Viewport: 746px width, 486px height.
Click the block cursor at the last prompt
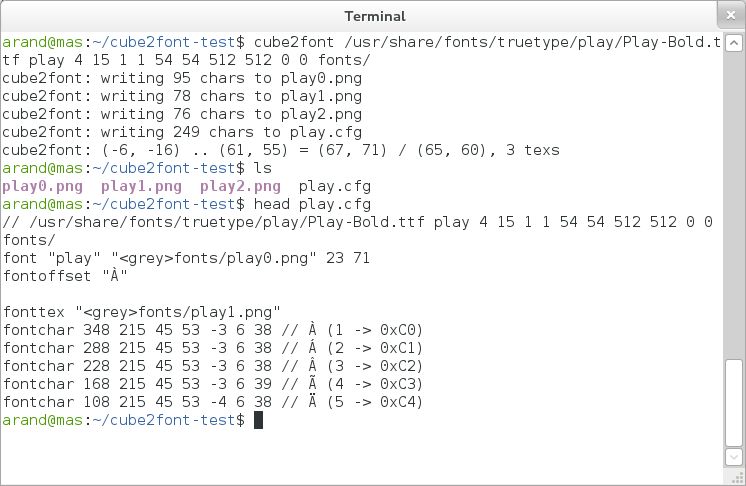click(258, 420)
